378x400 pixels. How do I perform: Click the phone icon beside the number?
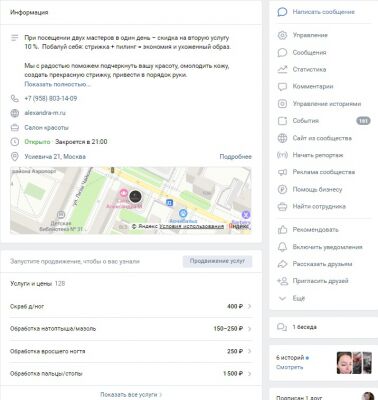point(15,98)
